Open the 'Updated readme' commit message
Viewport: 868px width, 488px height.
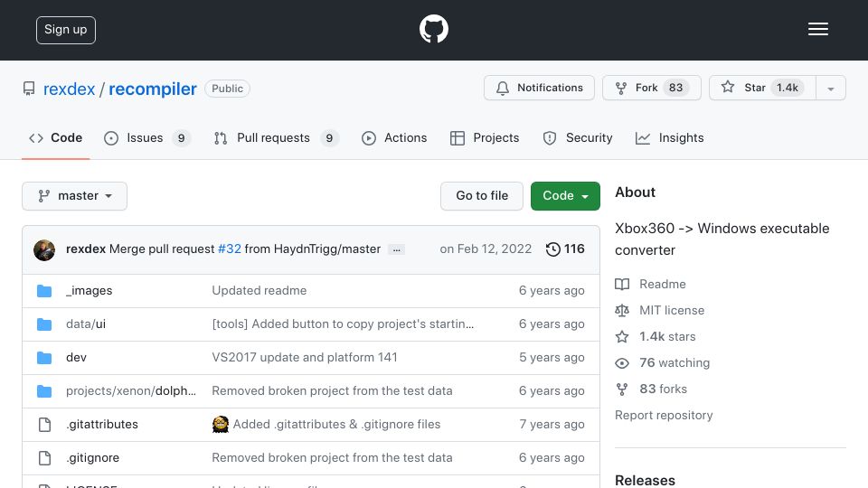(259, 290)
